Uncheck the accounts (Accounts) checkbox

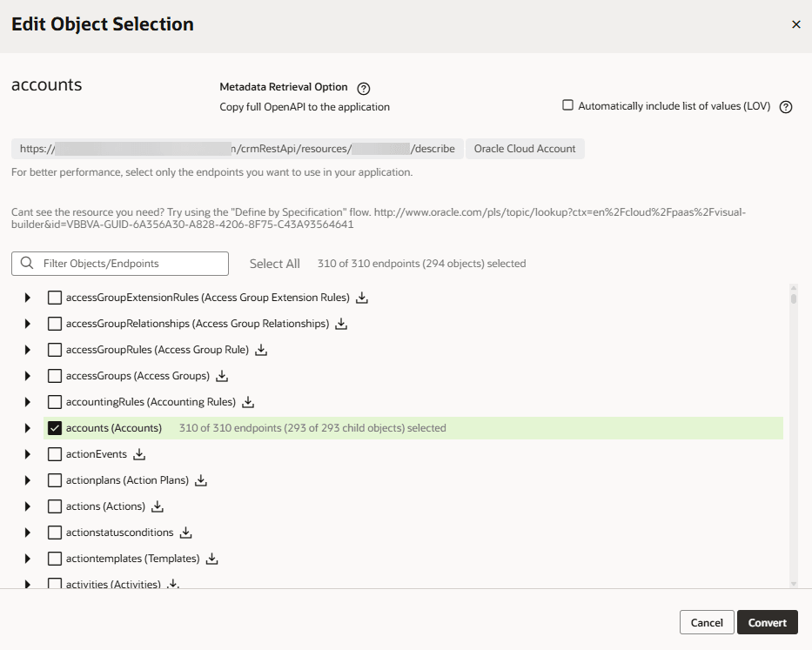(55, 428)
